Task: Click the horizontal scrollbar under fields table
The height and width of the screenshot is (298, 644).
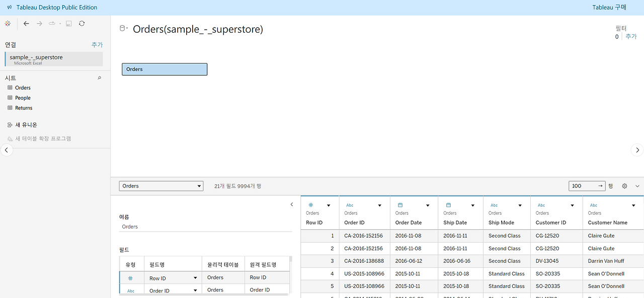Action: pos(204,295)
